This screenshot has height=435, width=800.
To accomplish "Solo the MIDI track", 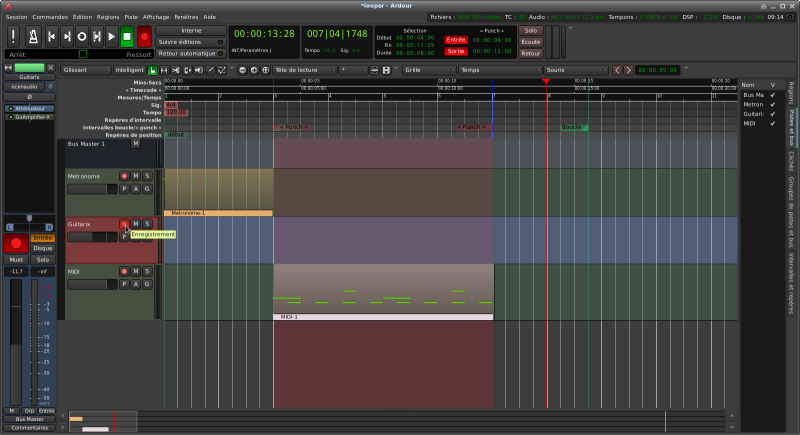I will point(147,272).
